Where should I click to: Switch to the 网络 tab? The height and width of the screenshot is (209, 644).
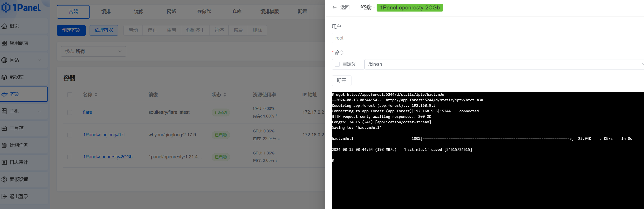171,12
